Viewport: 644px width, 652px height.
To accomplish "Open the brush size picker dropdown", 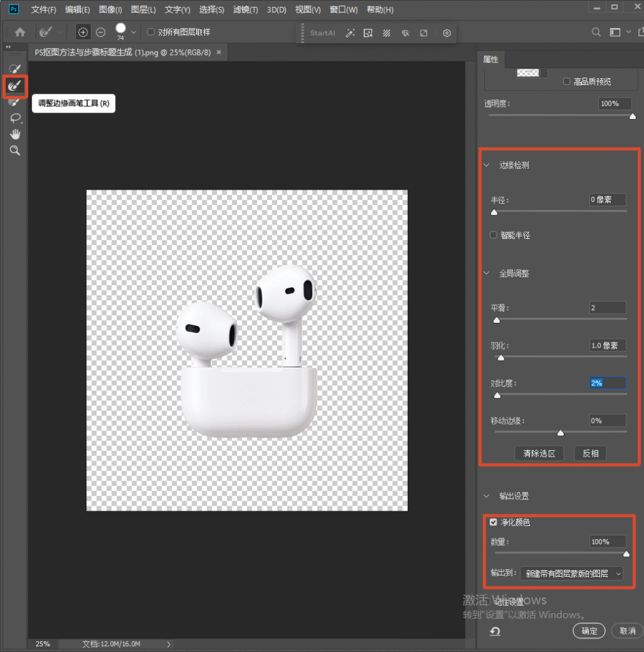I will [134, 32].
